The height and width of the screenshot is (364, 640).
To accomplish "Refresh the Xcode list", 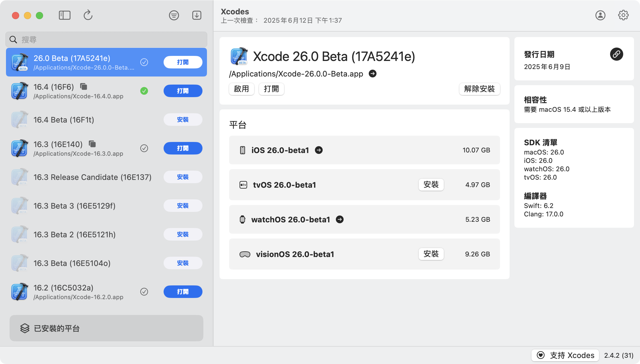I will pos(88,15).
